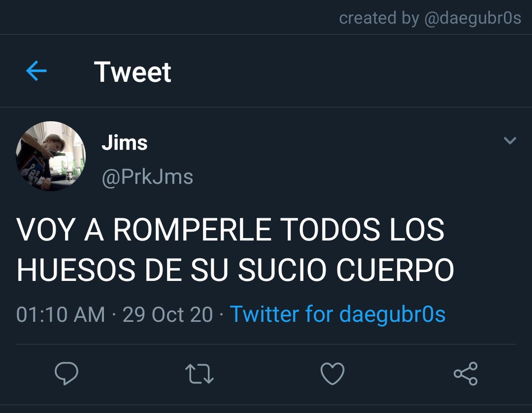The width and height of the screenshot is (532, 413).
Task: Tap the word daegubr0s in the source link
Action: coord(392,314)
